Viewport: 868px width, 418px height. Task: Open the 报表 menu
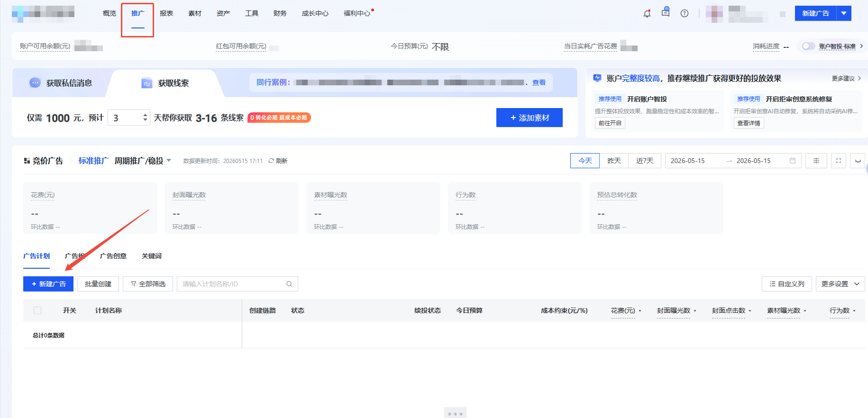[x=166, y=13]
